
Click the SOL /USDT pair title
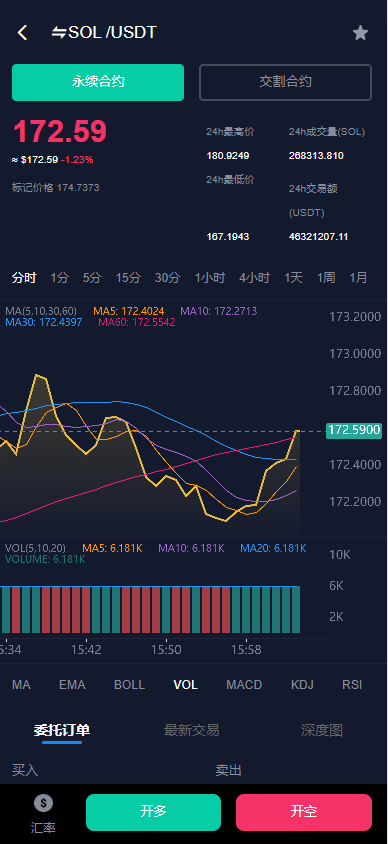point(112,33)
